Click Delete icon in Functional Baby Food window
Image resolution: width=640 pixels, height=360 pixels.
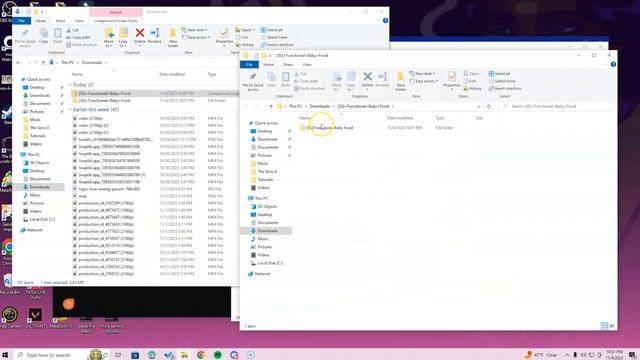tap(367, 79)
